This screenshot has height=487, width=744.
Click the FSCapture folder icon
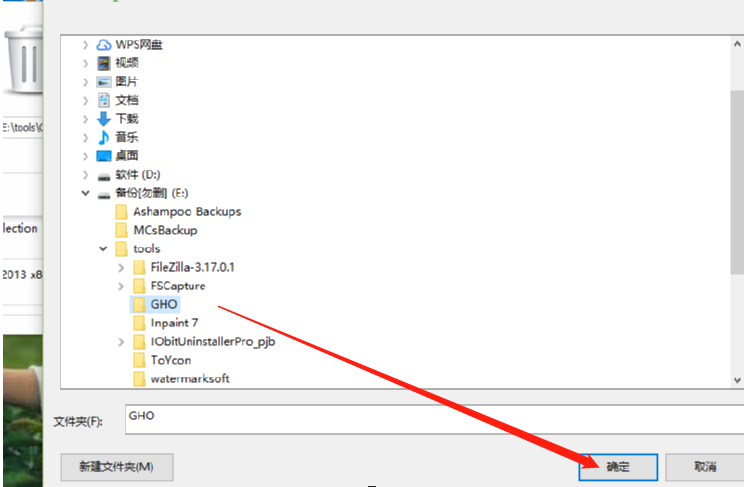point(139,286)
